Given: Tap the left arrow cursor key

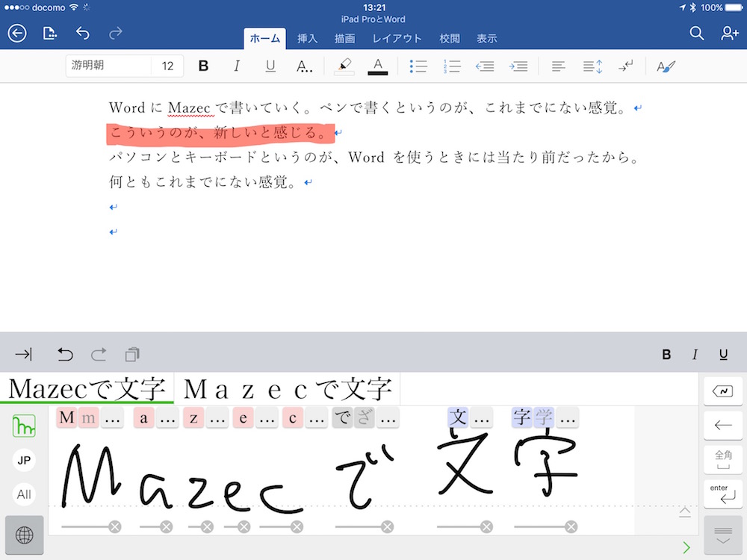Looking at the screenshot, I should 722,426.
